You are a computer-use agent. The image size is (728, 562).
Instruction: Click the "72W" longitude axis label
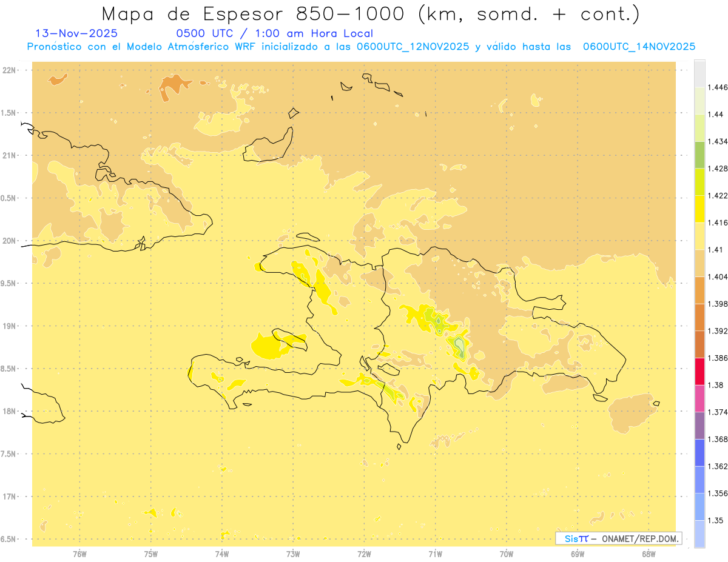pos(364,554)
